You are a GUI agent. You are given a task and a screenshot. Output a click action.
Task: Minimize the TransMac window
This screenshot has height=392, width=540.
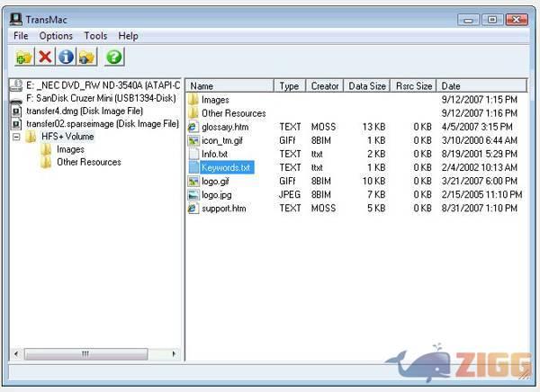[x=468, y=20]
